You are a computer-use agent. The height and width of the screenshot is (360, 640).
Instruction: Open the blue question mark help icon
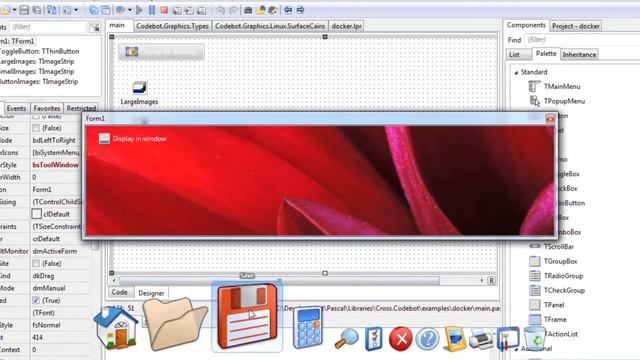tap(427, 339)
